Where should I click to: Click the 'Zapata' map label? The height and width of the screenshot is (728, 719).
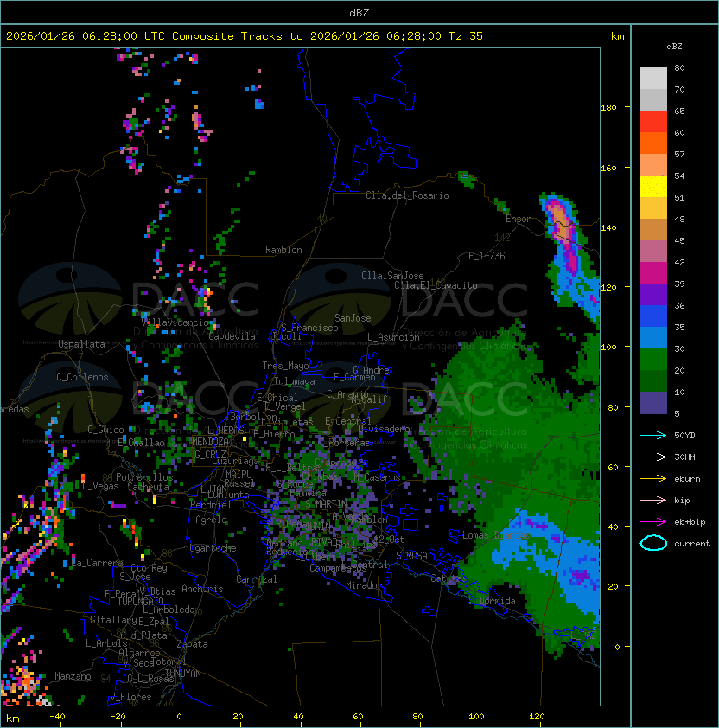pyautogui.click(x=192, y=644)
